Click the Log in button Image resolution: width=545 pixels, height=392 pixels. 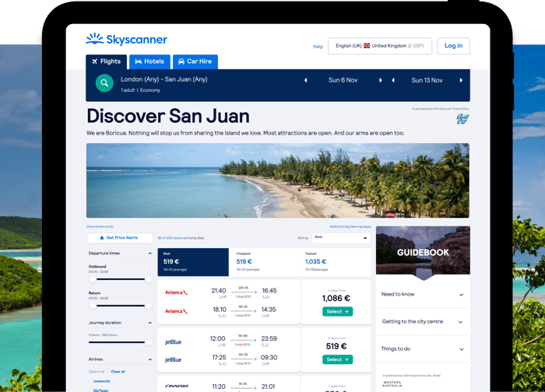click(x=454, y=46)
